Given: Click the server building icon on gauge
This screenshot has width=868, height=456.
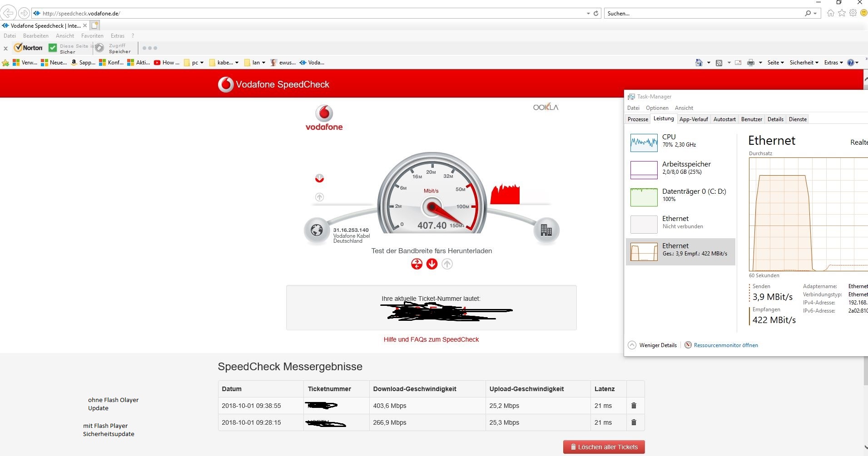Looking at the screenshot, I should click(546, 230).
